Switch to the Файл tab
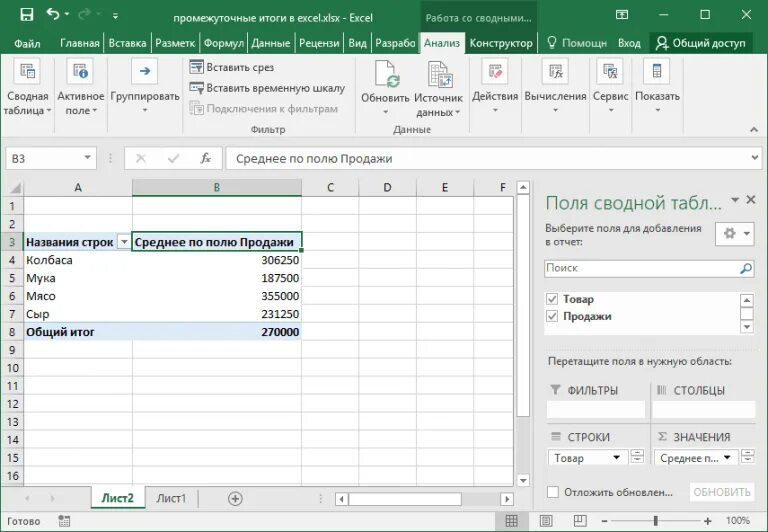Image resolution: width=768 pixels, height=532 pixels. point(27,44)
